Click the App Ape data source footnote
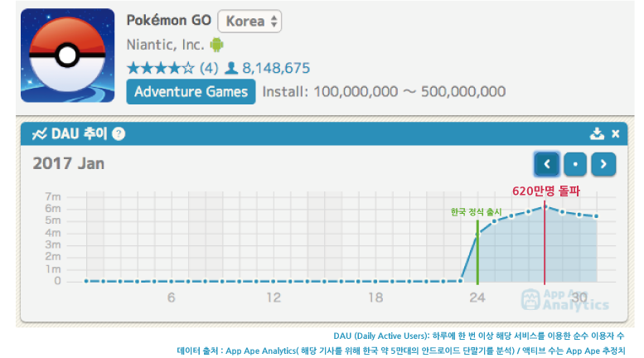The width and height of the screenshot is (644, 358). pos(401,351)
